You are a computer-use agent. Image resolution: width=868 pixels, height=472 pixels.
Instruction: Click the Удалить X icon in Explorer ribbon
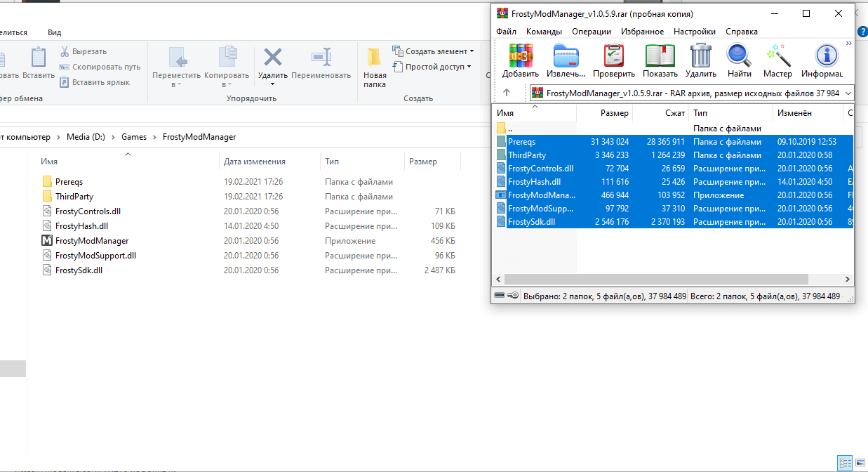pyautogui.click(x=272, y=58)
